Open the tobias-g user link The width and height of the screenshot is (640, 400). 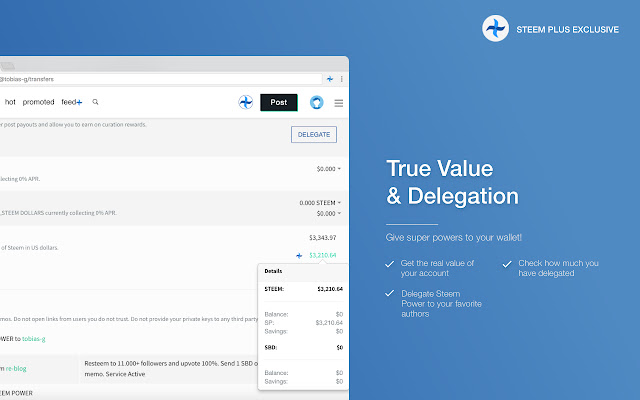(x=34, y=339)
